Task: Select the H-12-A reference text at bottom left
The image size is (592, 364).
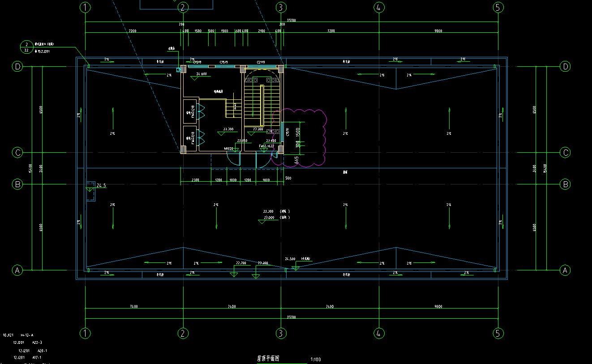Action: pos(27,335)
